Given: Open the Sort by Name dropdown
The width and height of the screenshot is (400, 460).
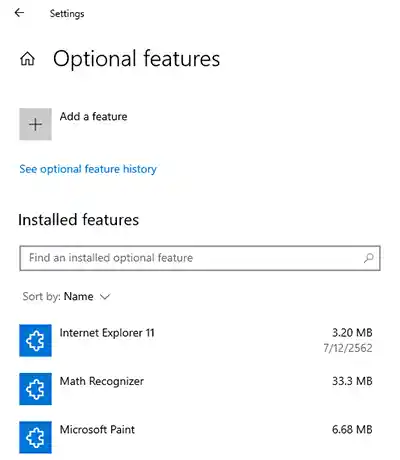Looking at the screenshot, I should click(x=66, y=296).
